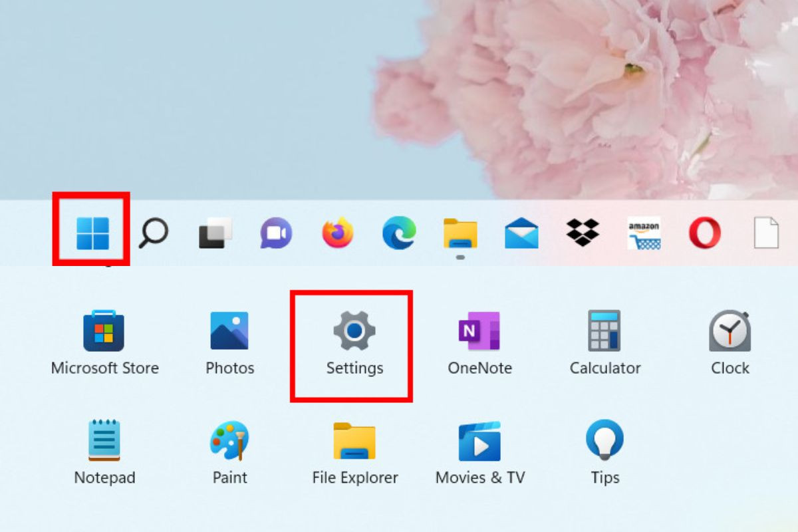
Task: Open Microsoft Store app tile
Action: pyautogui.click(x=105, y=343)
